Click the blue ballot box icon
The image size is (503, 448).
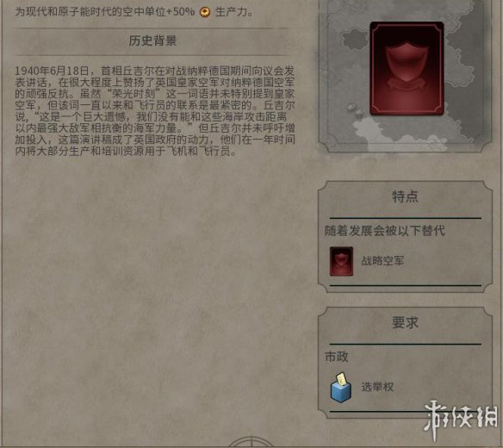[341, 388]
